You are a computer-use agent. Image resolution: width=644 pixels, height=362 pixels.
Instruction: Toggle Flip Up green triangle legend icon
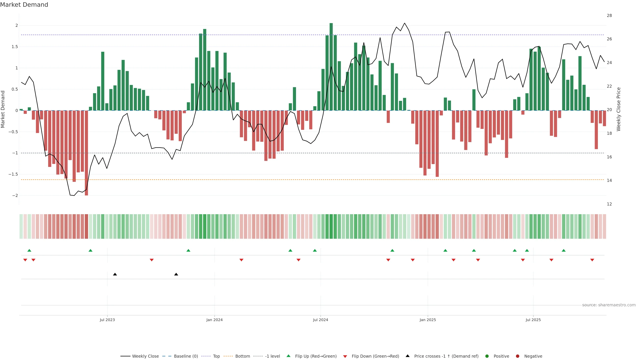coord(288,356)
